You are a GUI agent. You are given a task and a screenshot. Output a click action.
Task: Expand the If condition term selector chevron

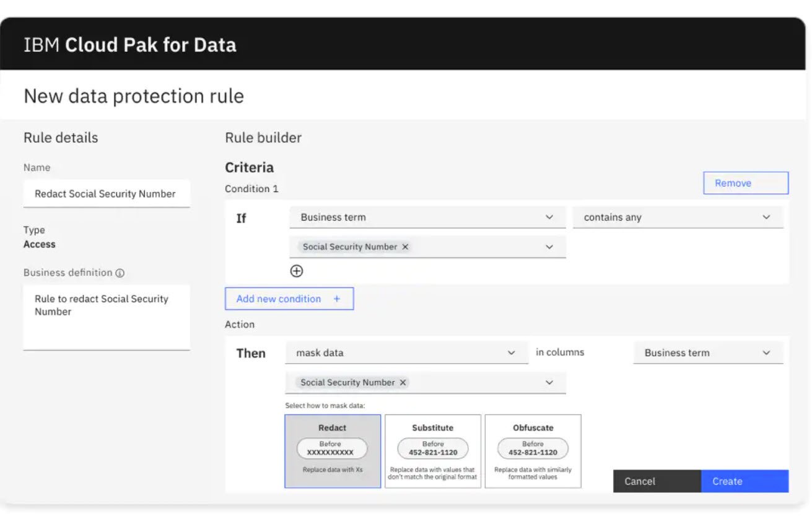[x=549, y=247]
